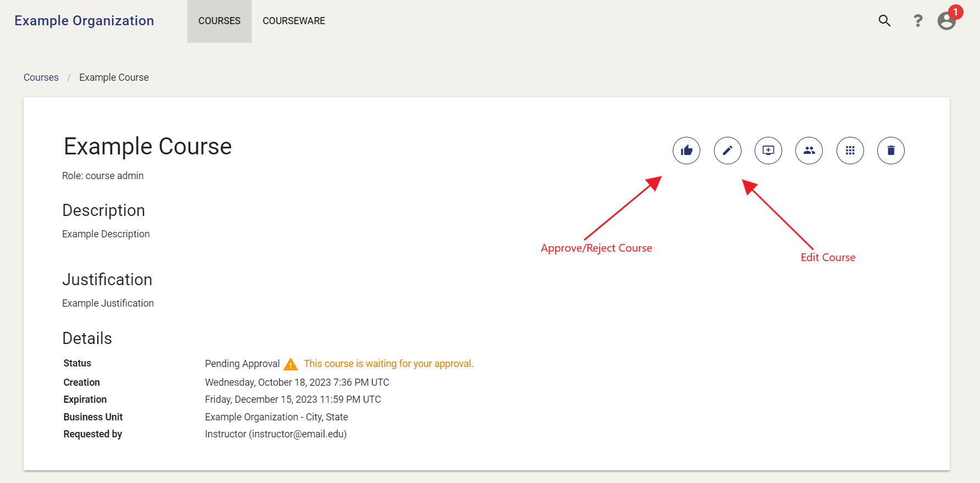Click the red notification badge showing 1
980x483 pixels.
(x=956, y=12)
